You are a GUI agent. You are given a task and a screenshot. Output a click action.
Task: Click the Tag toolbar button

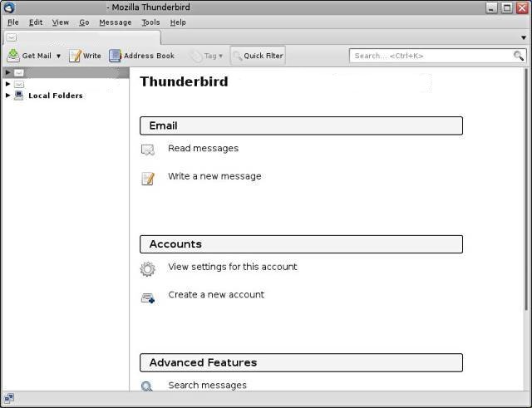205,56
